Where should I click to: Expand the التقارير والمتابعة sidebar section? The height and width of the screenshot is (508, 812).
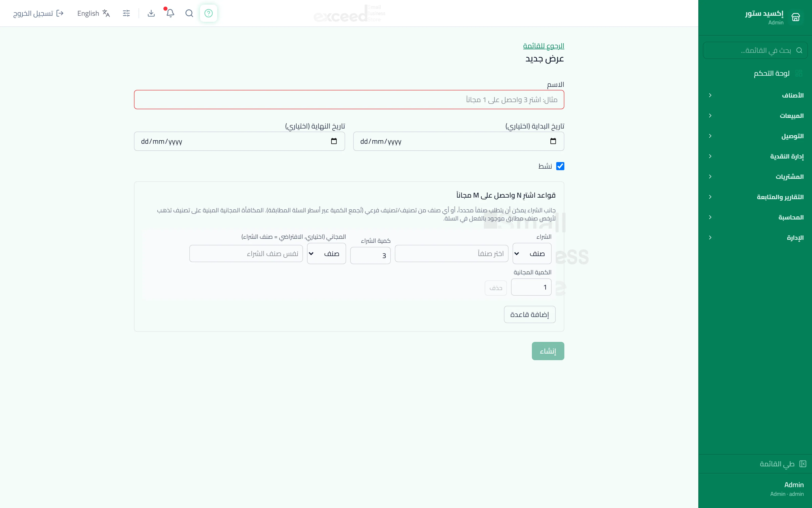click(755, 197)
